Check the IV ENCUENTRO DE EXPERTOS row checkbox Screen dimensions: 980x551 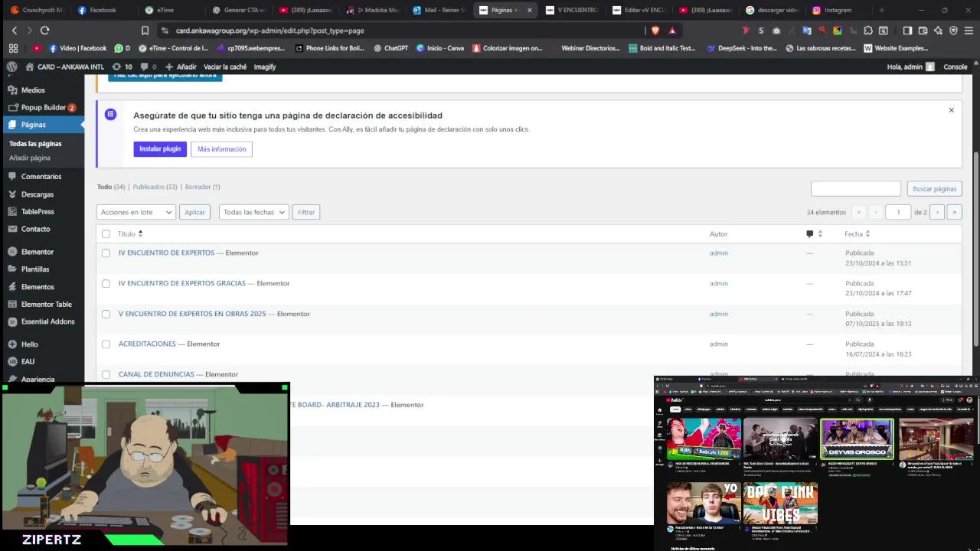(x=106, y=253)
